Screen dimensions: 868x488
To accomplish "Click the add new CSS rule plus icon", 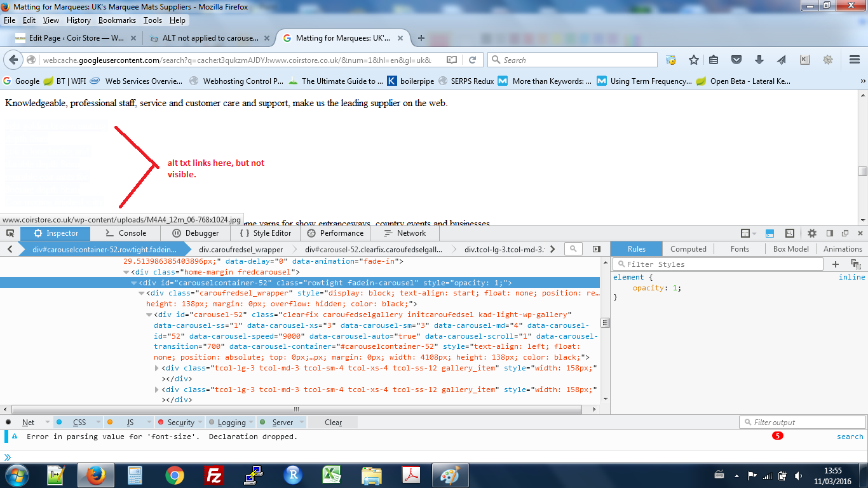I will click(835, 264).
